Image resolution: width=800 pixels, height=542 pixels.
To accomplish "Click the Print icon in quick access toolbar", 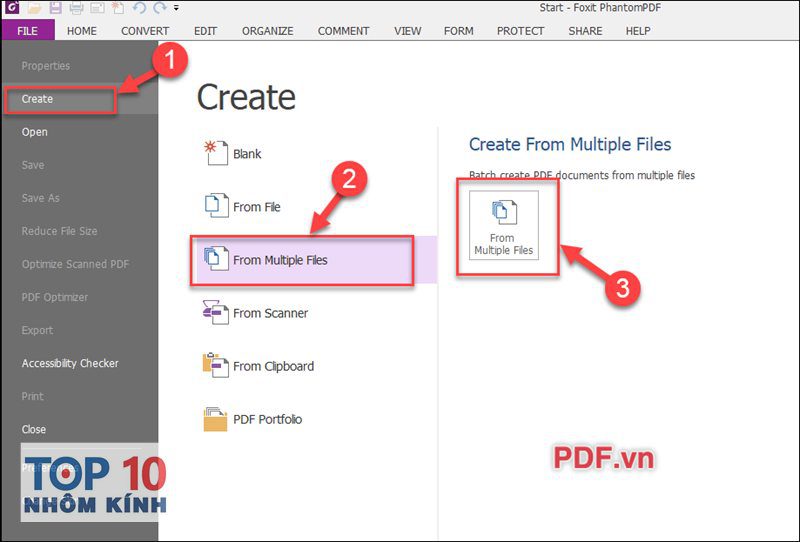I will [x=77, y=8].
